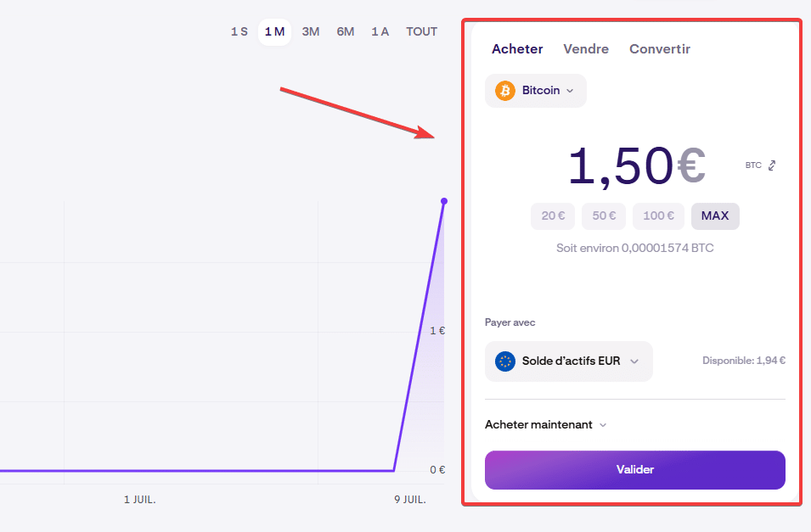Click the 1,50€ amount field
This screenshot has height=532, width=811.
coord(637,165)
